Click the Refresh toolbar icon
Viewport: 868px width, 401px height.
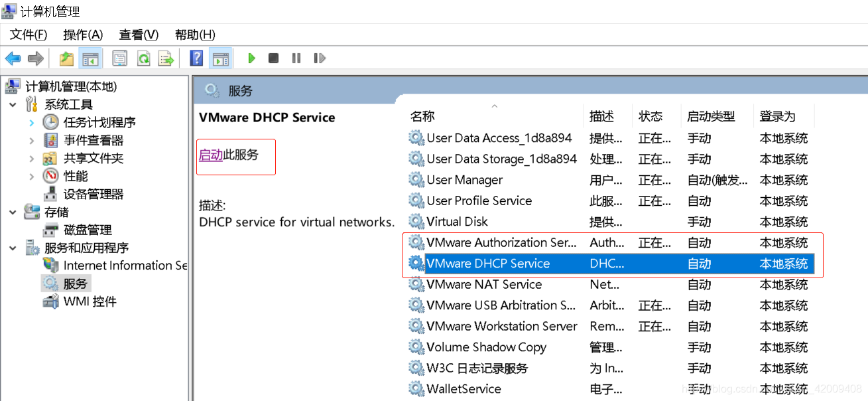(x=143, y=58)
